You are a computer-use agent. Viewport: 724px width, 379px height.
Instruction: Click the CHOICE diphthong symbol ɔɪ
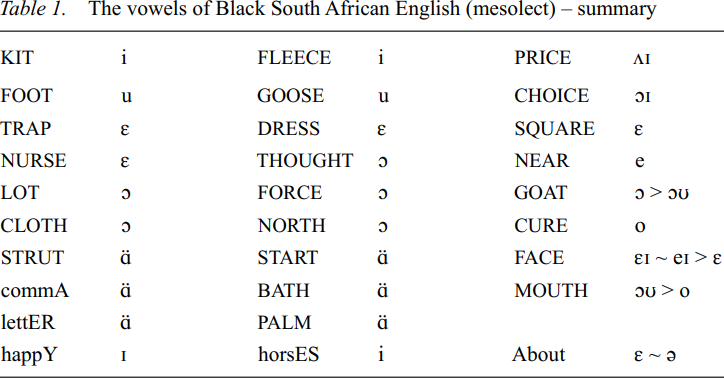pyautogui.click(x=642, y=96)
